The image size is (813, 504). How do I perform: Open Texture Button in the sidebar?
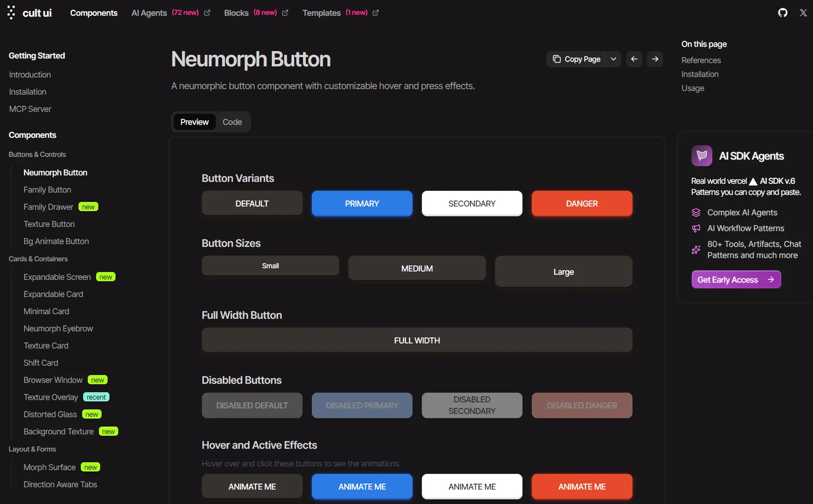pos(49,224)
